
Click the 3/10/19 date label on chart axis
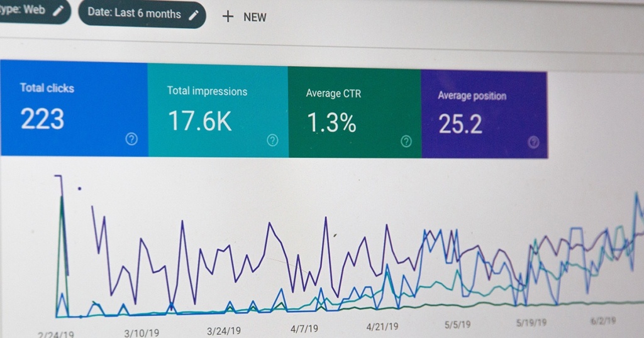(x=143, y=332)
